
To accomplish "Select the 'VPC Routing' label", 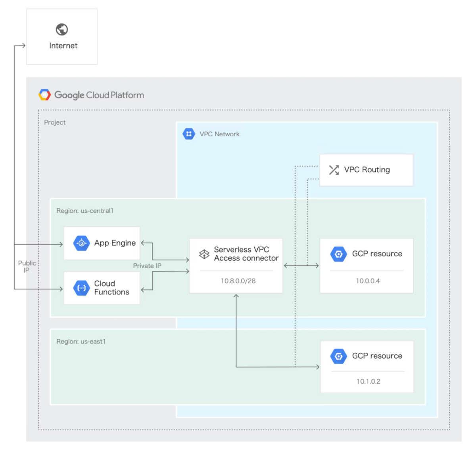I will coord(367,170).
